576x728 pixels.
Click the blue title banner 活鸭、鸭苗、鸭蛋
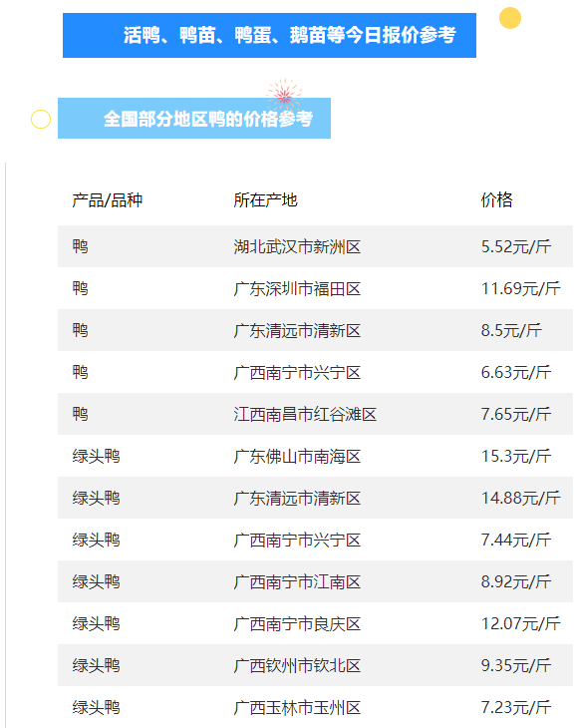pos(269,35)
